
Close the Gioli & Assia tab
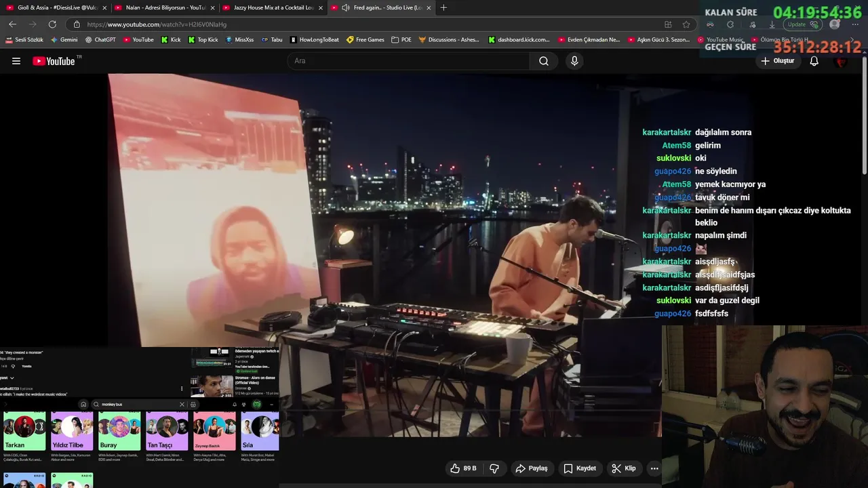tap(104, 7)
